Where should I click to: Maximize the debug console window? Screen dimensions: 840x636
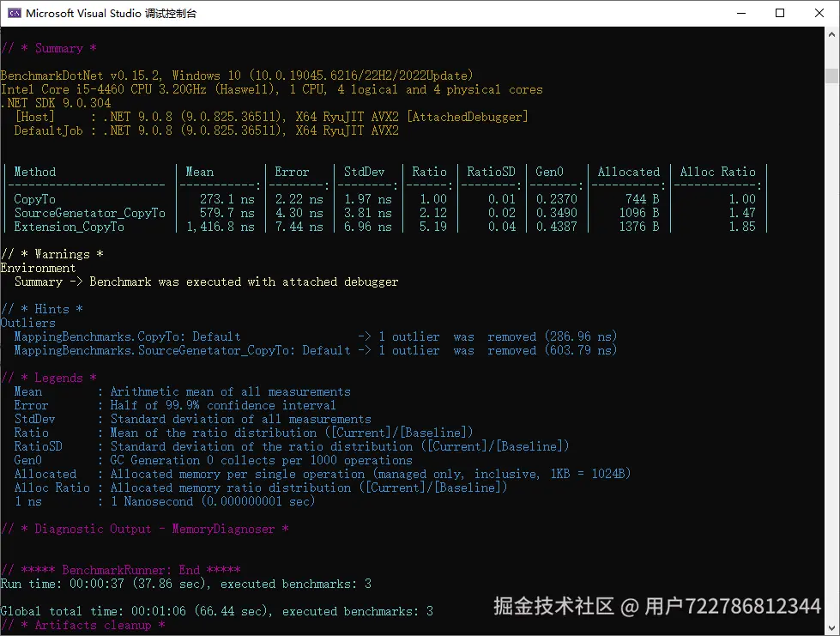pyautogui.click(x=780, y=14)
